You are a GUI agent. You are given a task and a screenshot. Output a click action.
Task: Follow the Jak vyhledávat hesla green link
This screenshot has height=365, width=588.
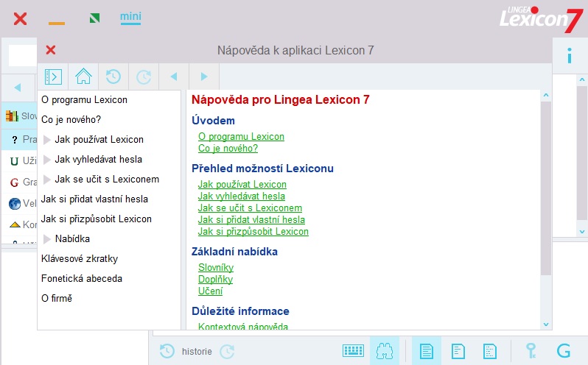point(242,196)
